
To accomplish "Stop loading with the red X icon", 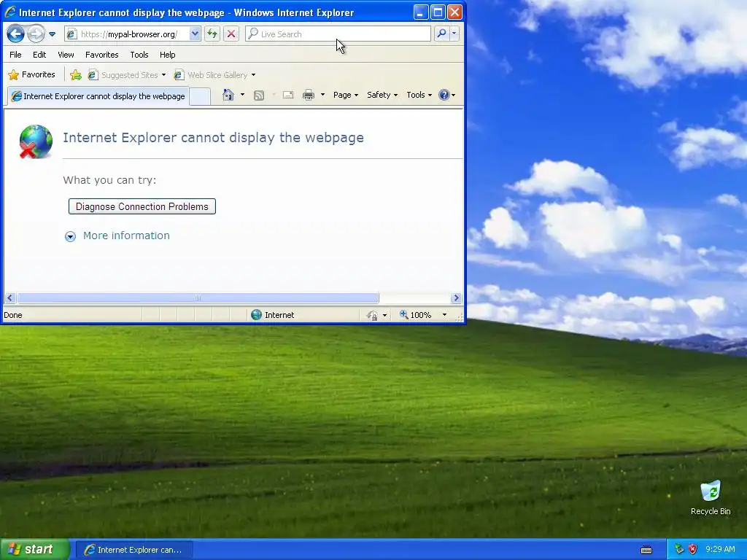I will (x=231, y=34).
